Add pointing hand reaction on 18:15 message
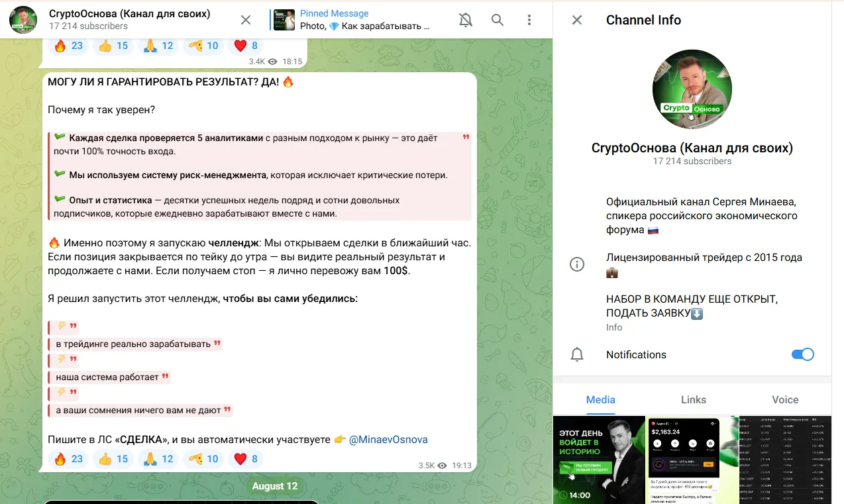Image resolution: width=844 pixels, height=504 pixels. pyautogui.click(x=203, y=46)
